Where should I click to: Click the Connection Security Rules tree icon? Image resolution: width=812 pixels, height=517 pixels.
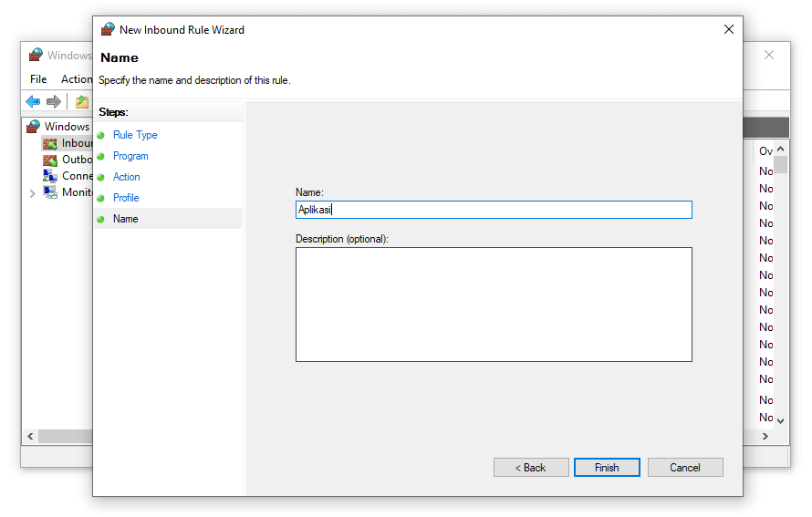pyautogui.click(x=50, y=176)
